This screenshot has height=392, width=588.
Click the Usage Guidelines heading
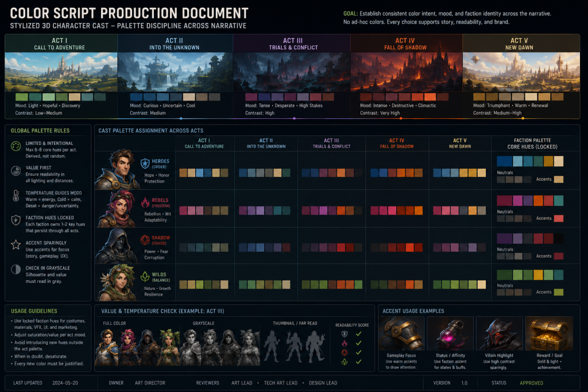pos(34,311)
